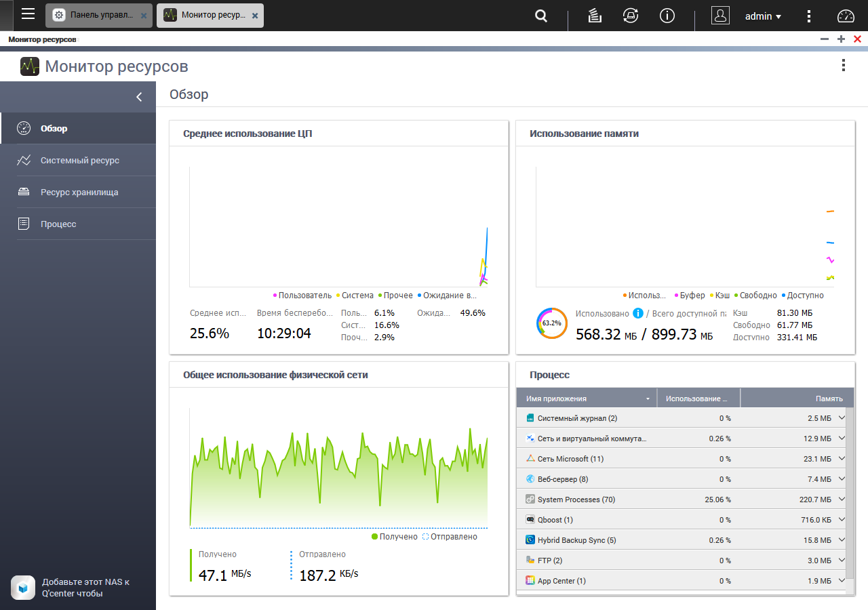Screen dimensions: 868x610
Task: Open the dashboard gauge icon
Action: (847, 16)
